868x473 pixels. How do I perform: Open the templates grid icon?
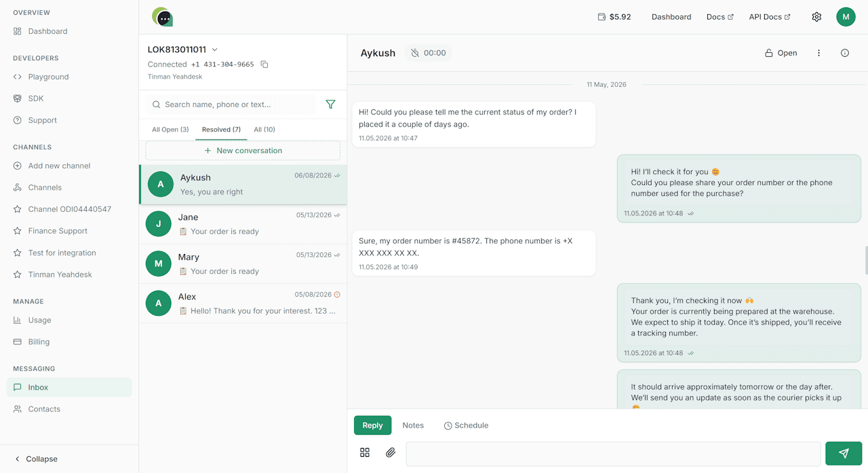pyautogui.click(x=365, y=453)
